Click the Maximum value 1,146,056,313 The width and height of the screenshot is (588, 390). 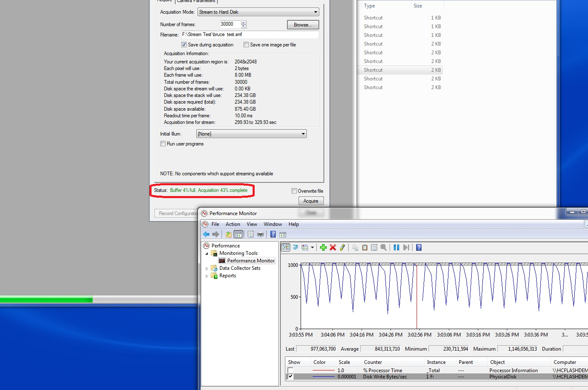[517, 349]
